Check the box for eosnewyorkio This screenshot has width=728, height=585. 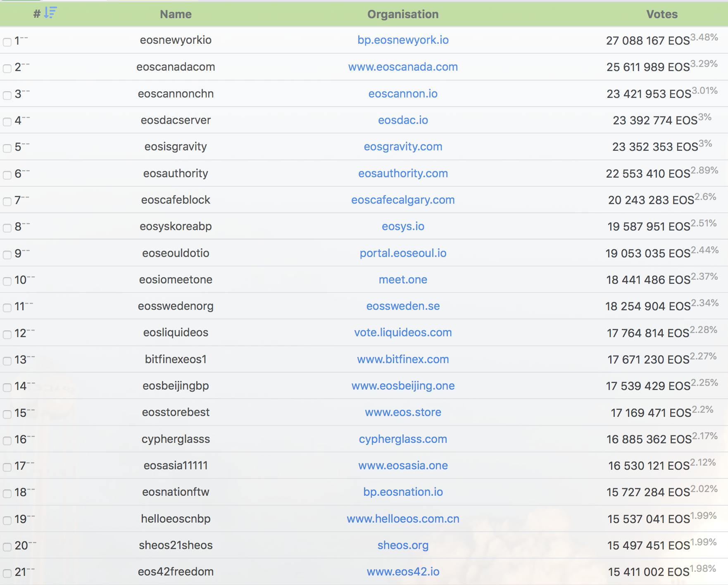click(x=7, y=42)
